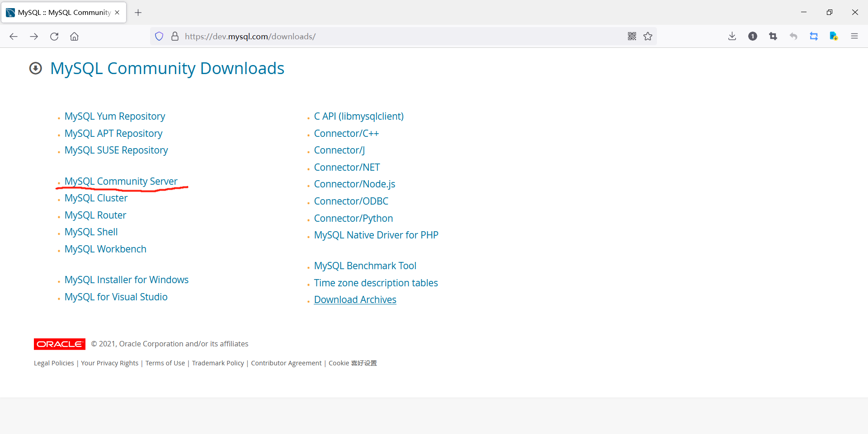The image size is (868, 434).
Task: Open a new browser tab
Action: [x=138, y=13]
